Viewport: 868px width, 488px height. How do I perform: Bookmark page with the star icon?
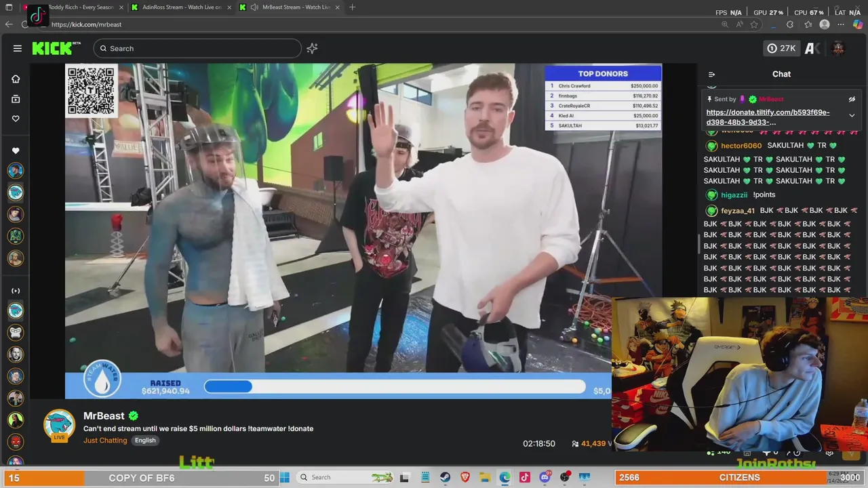coord(754,24)
